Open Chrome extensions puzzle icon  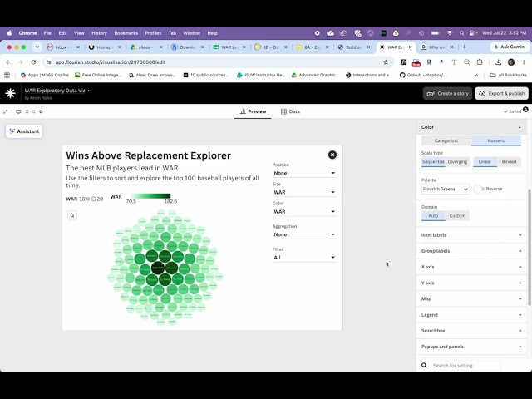(x=480, y=62)
